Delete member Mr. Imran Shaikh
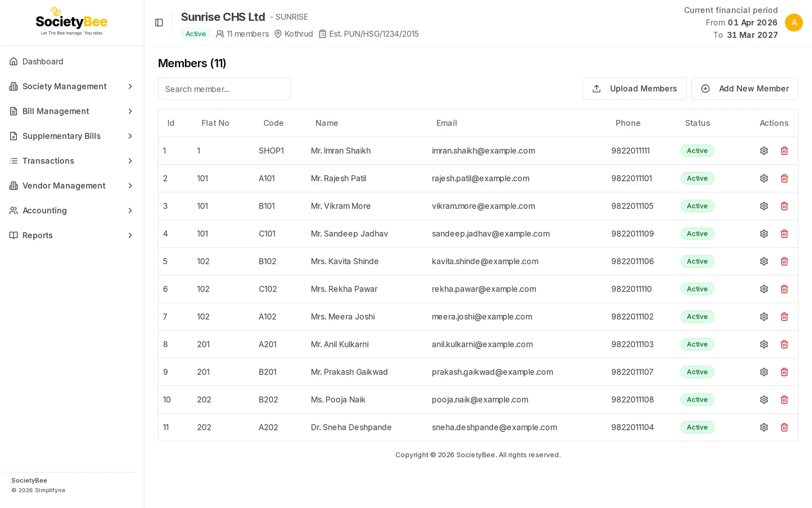Screen dimensions: 812x508 784,151
